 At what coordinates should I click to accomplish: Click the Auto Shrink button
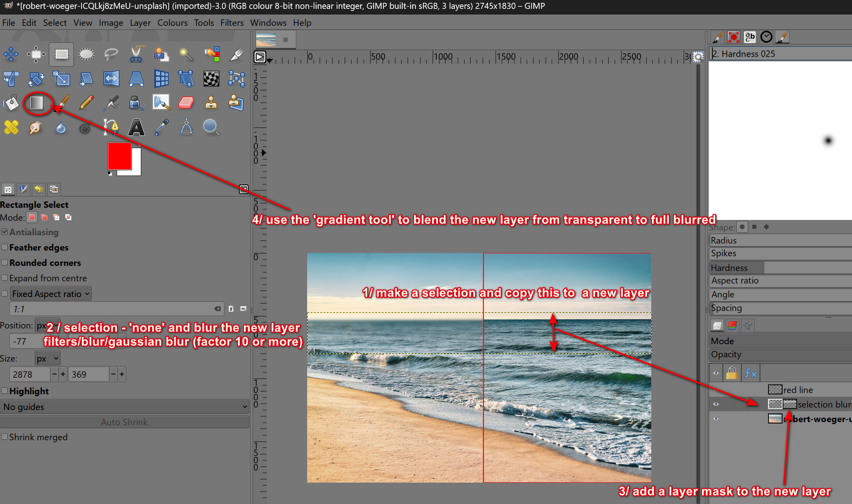point(124,422)
